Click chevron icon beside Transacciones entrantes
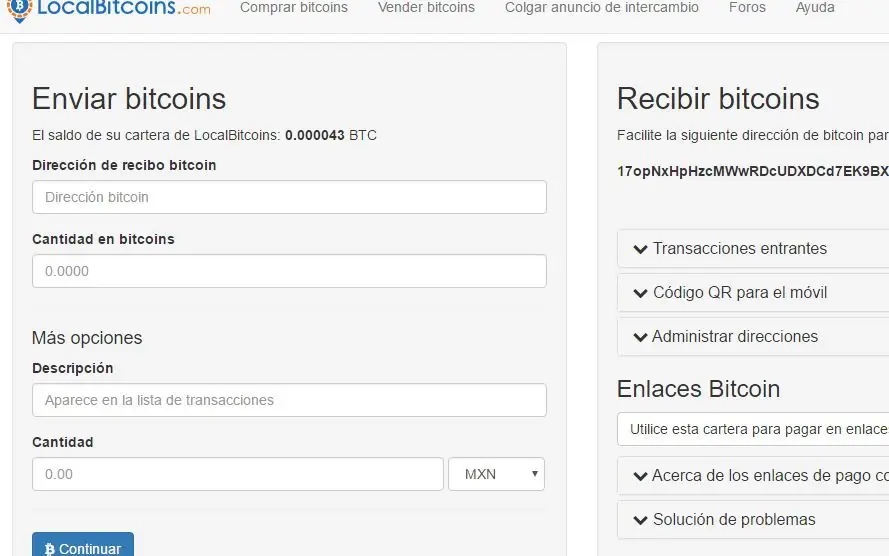This screenshot has height=556, width=889. (x=640, y=249)
